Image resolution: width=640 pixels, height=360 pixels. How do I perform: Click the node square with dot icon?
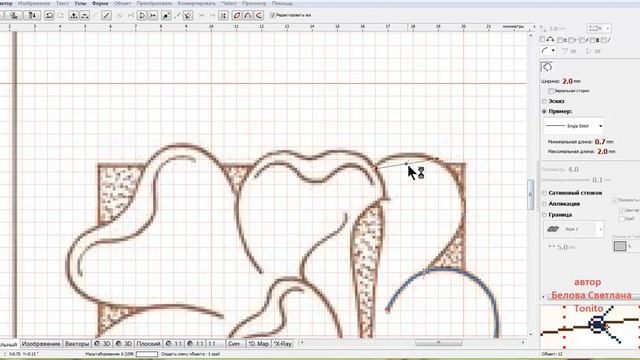[x=166, y=16]
